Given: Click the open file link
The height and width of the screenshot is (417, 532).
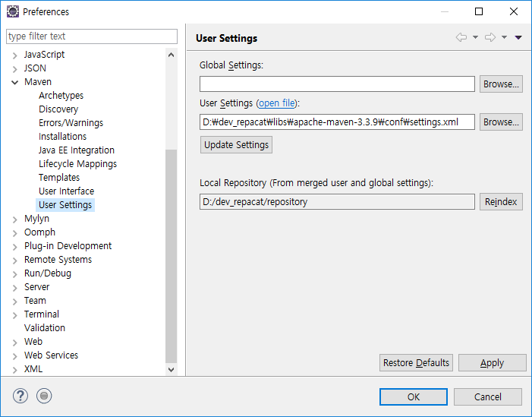Looking at the screenshot, I should pyautogui.click(x=277, y=103).
